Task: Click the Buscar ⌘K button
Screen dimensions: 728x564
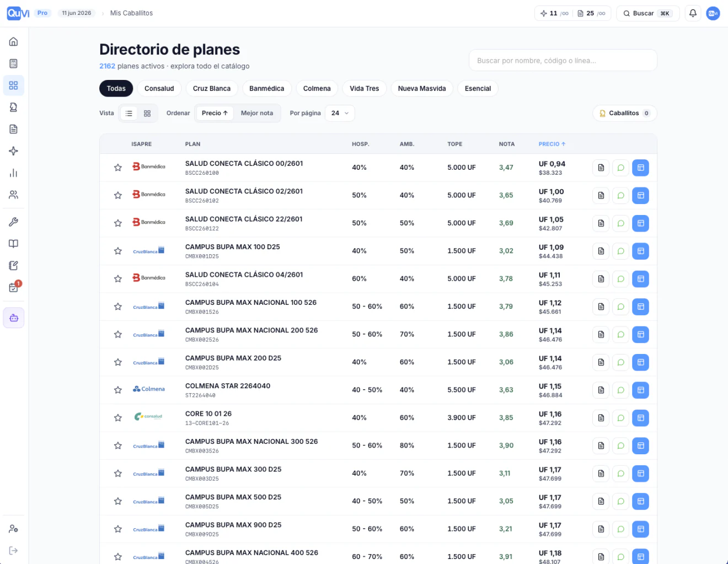Action: coord(647,13)
